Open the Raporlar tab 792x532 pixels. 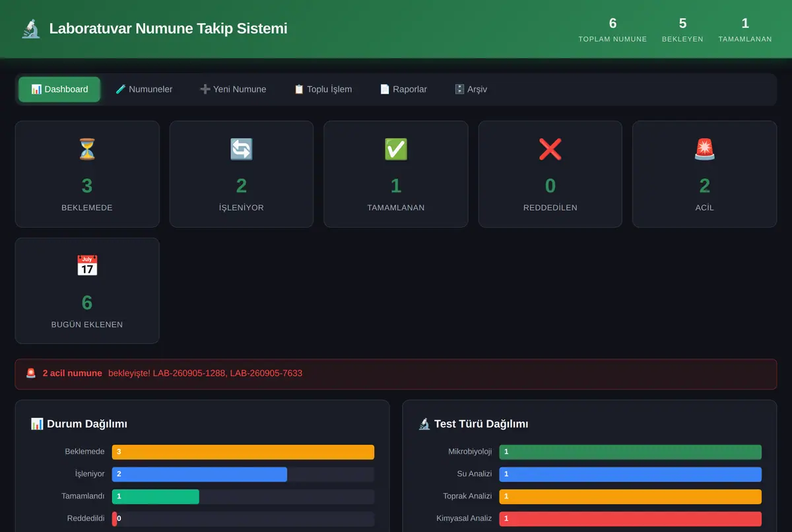[403, 89]
